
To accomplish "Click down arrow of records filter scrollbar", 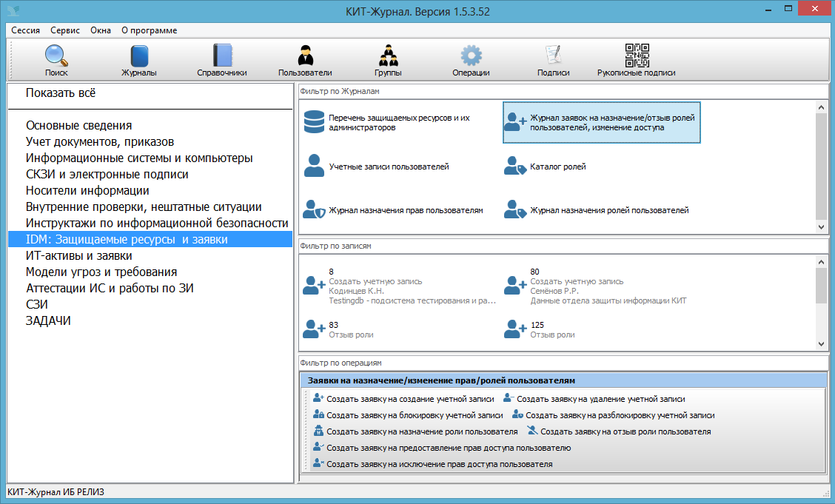I will 821,344.
